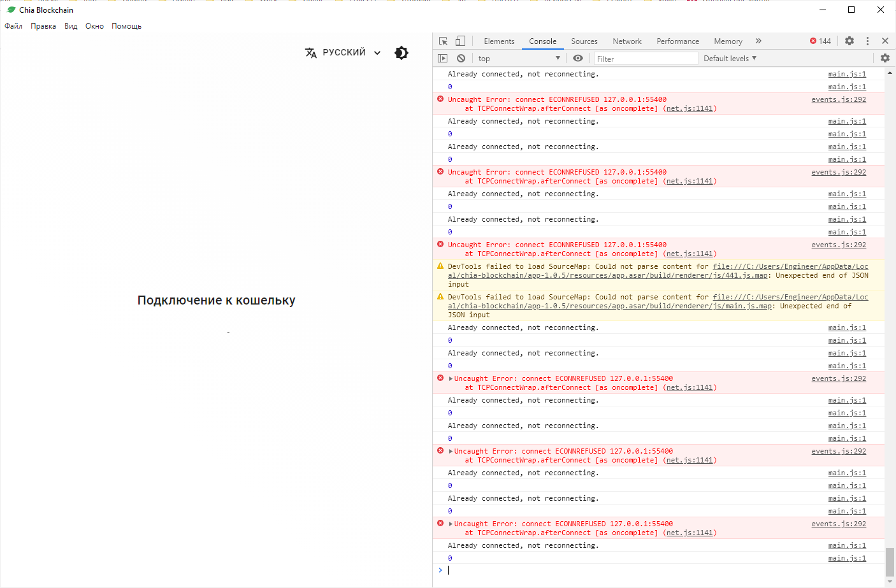Open the Default levels dropdown
The width and height of the screenshot is (896, 588).
[x=728, y=58]
